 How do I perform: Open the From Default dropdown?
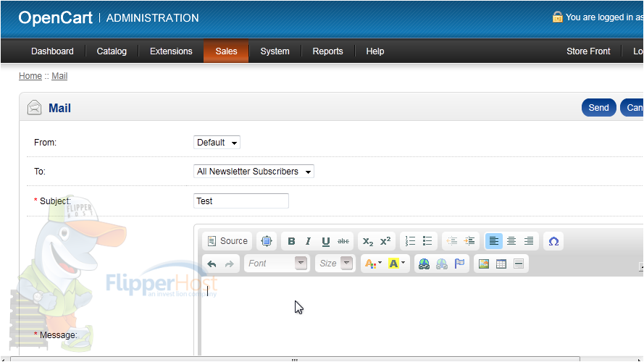coord(217,143)
